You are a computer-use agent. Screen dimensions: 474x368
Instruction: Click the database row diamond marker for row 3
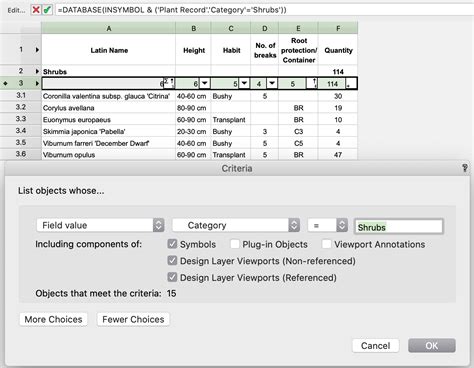[5, 83]
